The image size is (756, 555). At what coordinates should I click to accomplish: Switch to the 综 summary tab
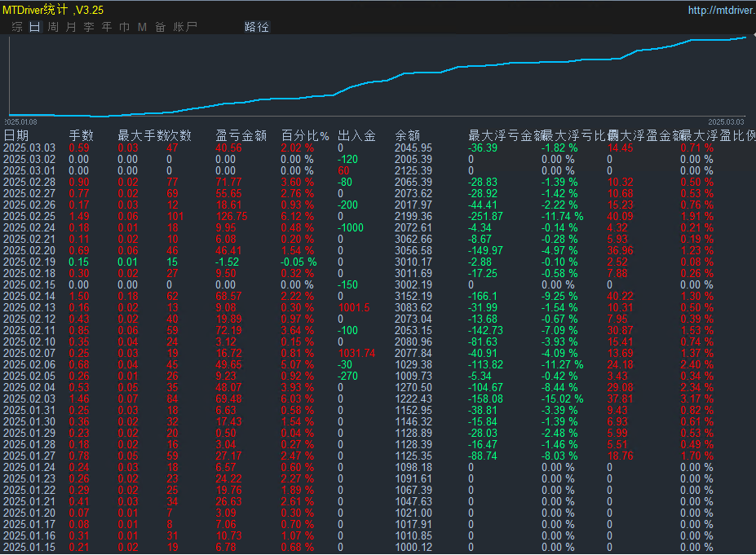(17, 27)
